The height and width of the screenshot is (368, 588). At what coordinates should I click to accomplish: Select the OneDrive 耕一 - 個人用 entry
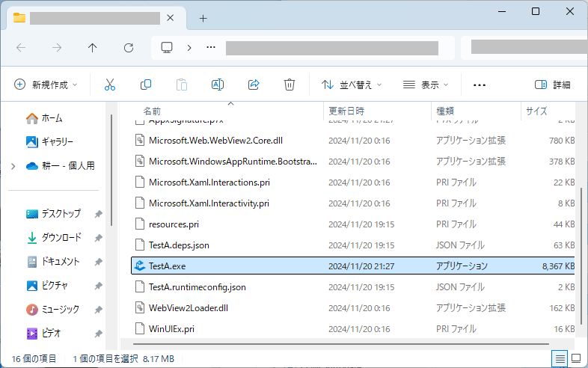tap(60, 166)
